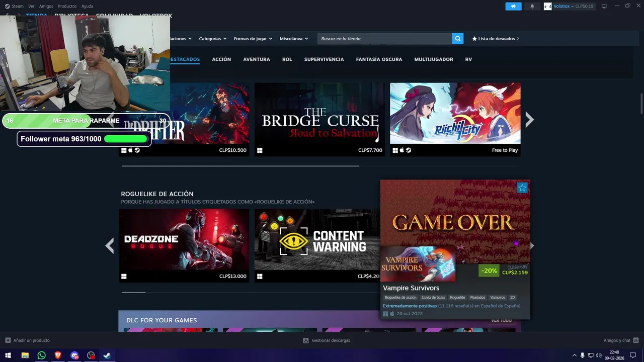Click the Añadir un producto plus icon

point(8,340)
